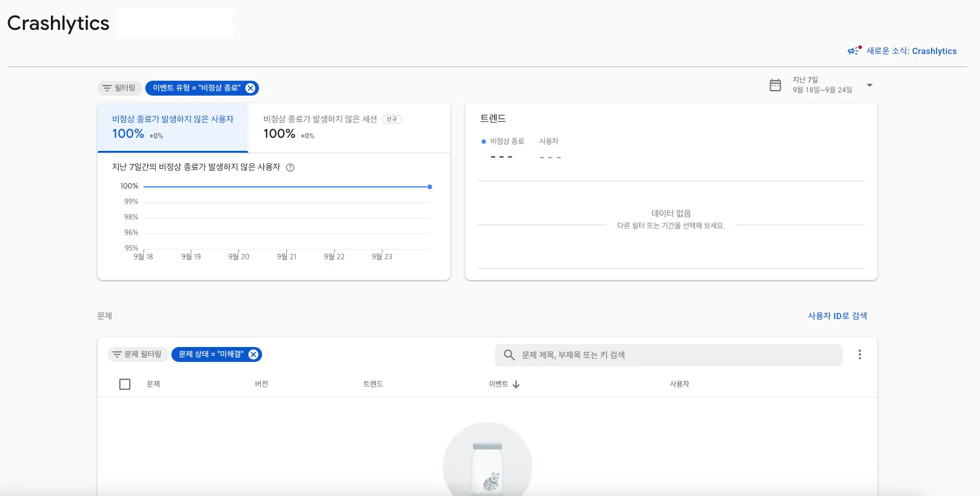
Task: Click the Crashlytics page title
Action: 58,23
